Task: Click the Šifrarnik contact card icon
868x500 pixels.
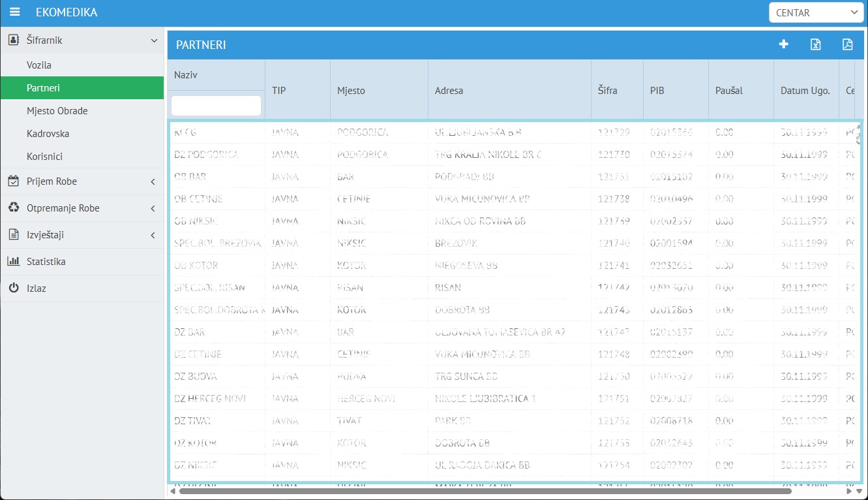Action: coord(14,40)
